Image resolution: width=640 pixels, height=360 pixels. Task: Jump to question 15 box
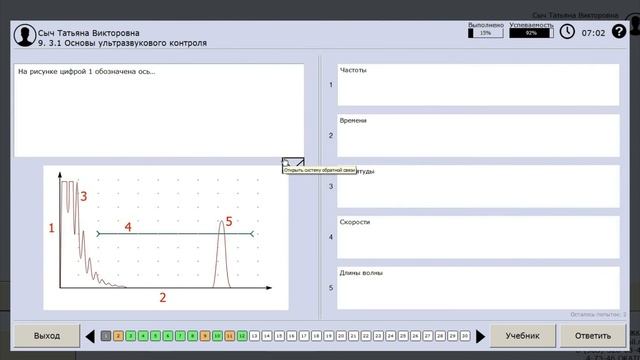tap(279, 336)
